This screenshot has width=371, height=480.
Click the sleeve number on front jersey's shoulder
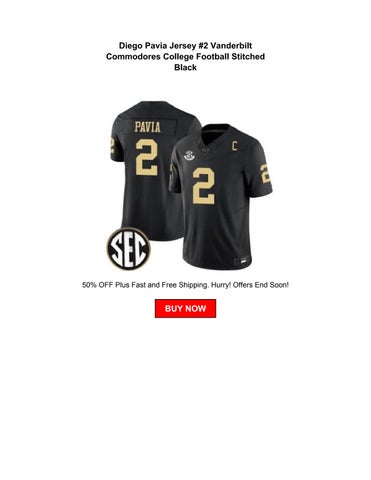(266, 173)
